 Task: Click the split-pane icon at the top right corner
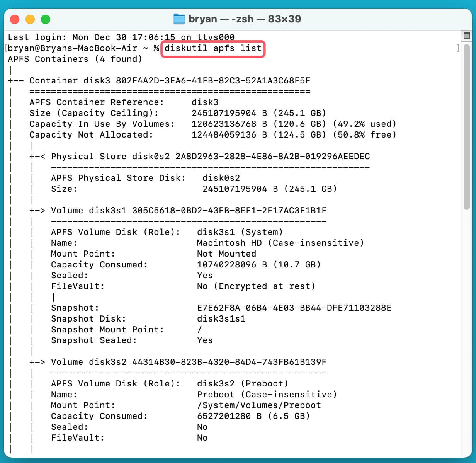tap(466, 35)
